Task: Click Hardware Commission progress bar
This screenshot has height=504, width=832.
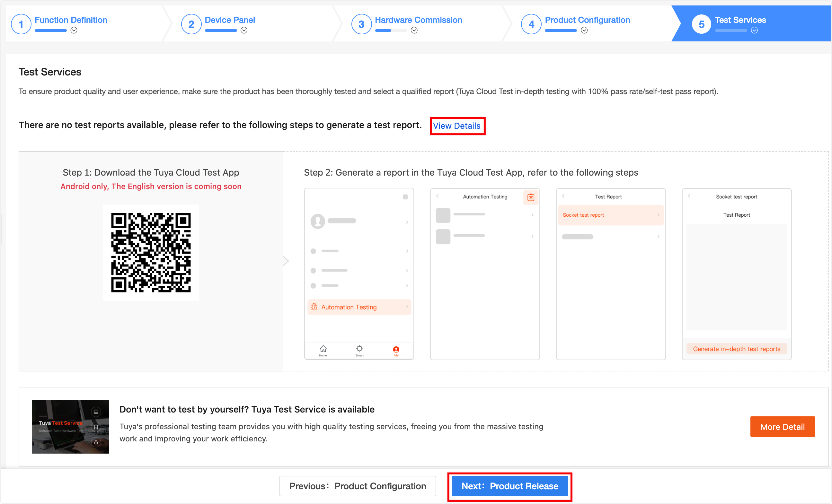Action: point(391,31)
